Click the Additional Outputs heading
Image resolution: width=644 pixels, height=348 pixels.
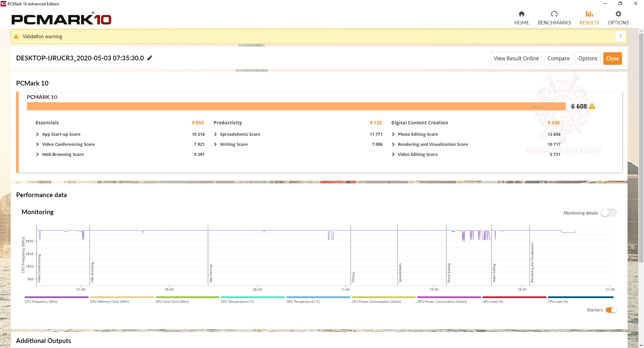tap(44, 341)
